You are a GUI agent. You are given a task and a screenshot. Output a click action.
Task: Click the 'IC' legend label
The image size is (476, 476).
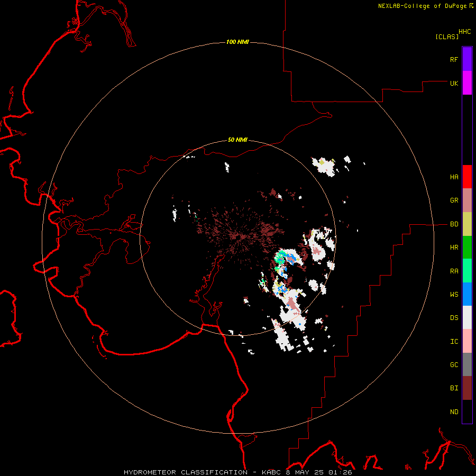click(454, 342)
